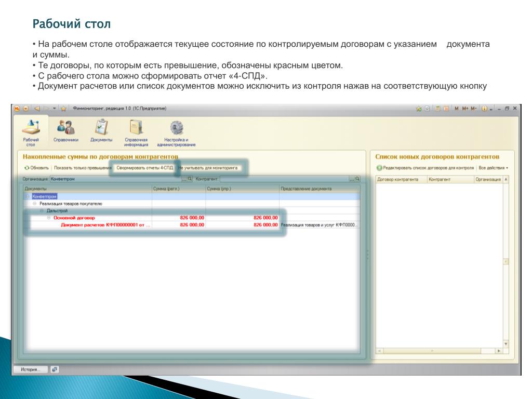Click Редактировать список договоров для контроля

(425, 168)
